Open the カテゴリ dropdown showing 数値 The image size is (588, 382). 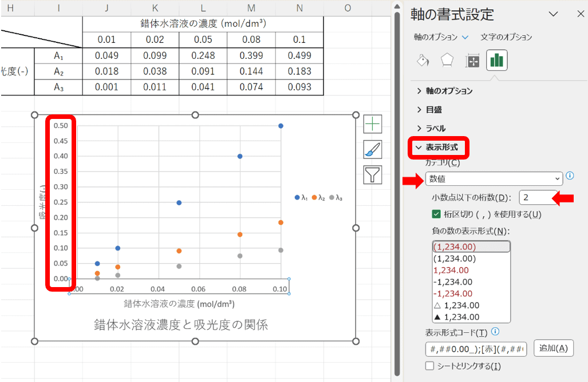pyautogui.click(x=494, y=178)
